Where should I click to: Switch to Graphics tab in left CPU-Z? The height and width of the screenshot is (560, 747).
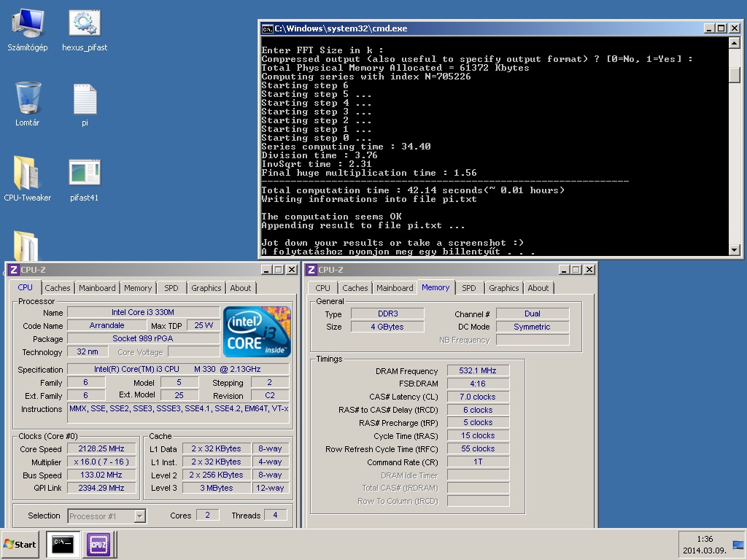[x=206, y=288]
